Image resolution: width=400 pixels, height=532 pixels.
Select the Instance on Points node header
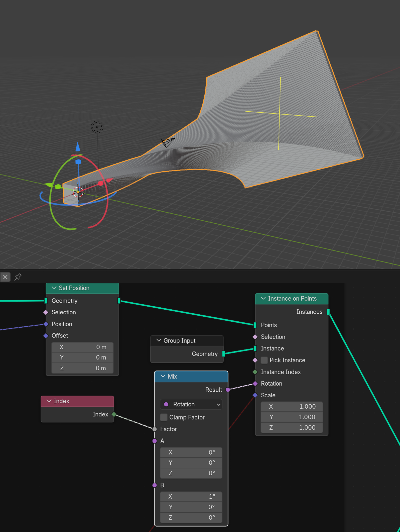point(292,299)
